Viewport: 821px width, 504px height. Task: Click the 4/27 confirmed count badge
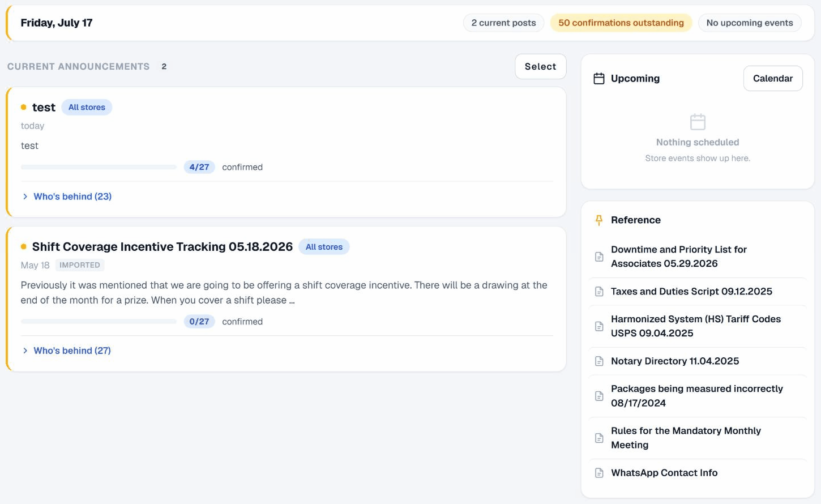199,167
